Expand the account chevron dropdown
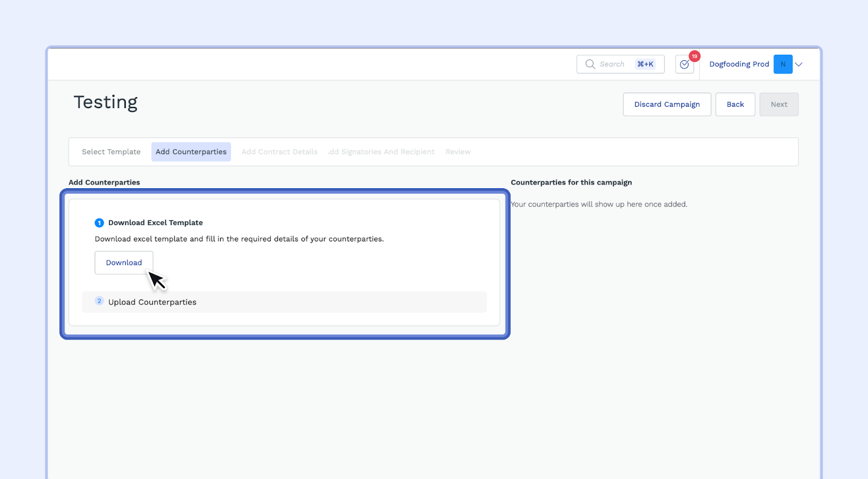868x479 pixels. tap(799, 64)
